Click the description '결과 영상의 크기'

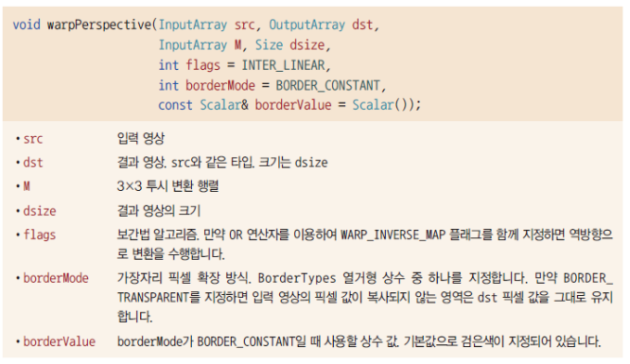pos(159,211)
